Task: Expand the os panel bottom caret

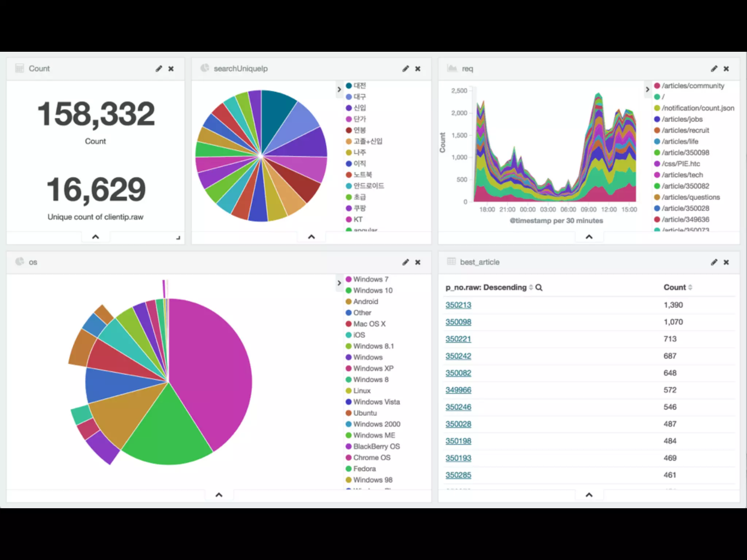Action: click(219, 495)
